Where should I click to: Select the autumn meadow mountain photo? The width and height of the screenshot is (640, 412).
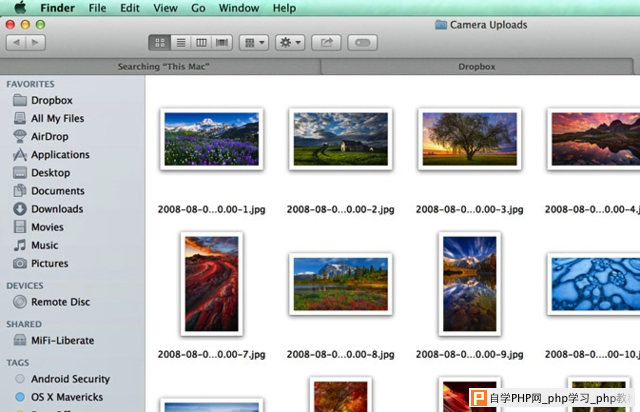(340, 284)
